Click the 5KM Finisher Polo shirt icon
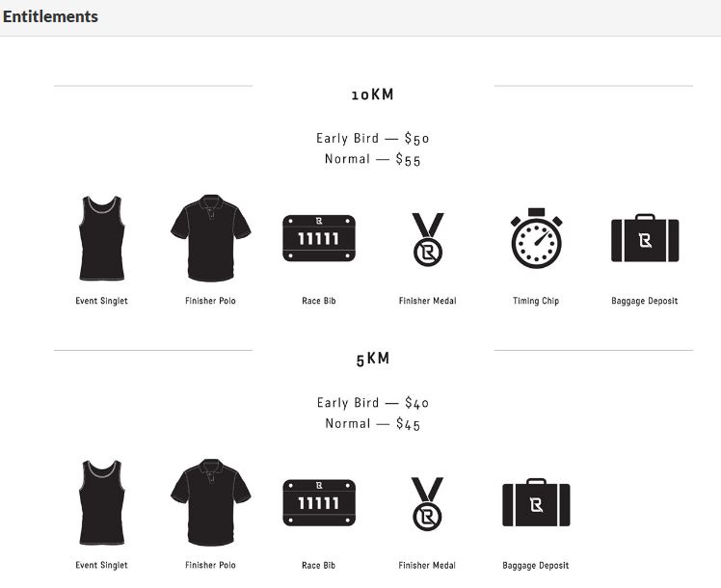 [x=210, y=502]
